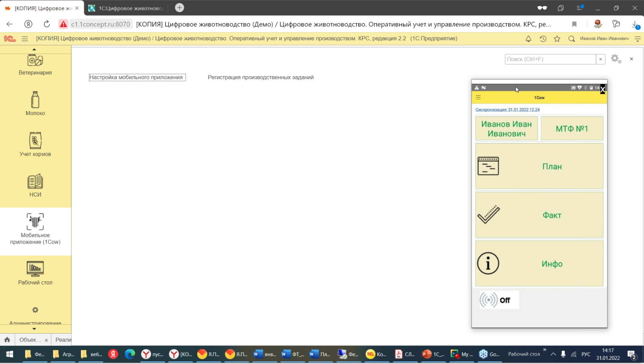Click Синхронизация: 31.01.2022 12.24 link
Screen dimensions: 644x364
coord(507,109)
